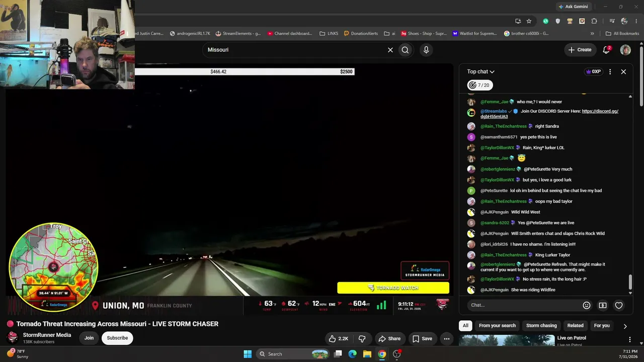Open Chrome media controls icon

612,21
